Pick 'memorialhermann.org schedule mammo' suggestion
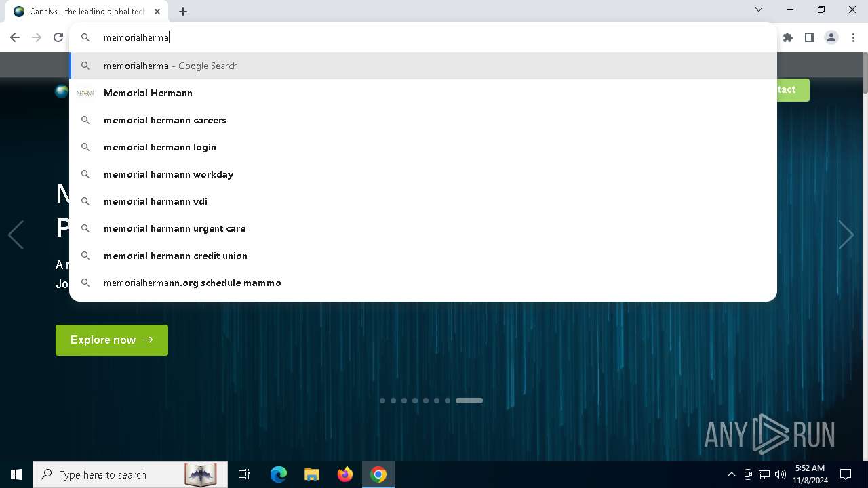868x488 pixels. (423, 283)
